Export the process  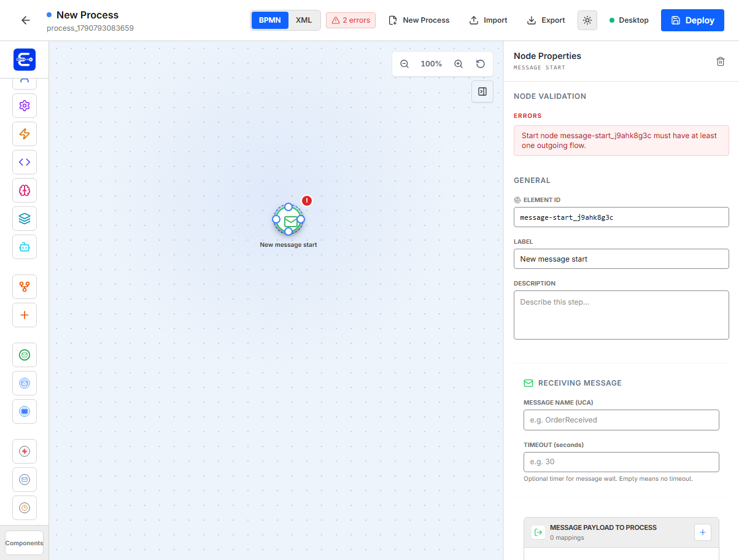[x=546, y=20]
